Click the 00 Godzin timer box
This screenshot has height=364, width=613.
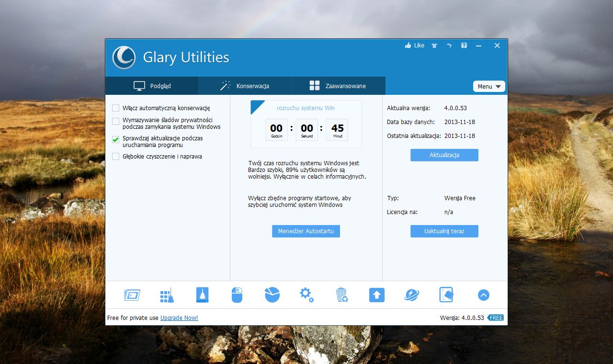[276, 130]
